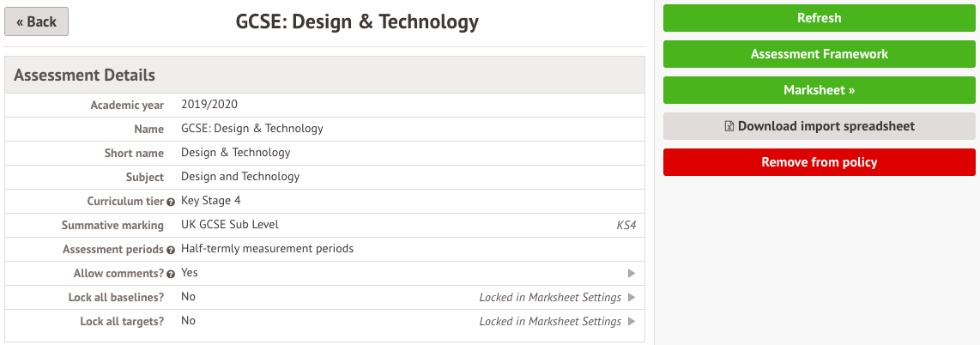Click the spreadsheet icon on Download button
Screen dimensions: 980x345
click(729, 126)
